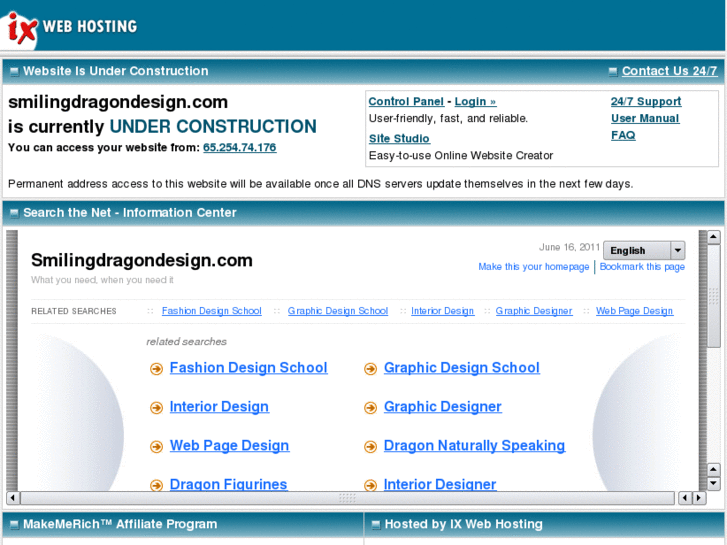Open the English language dropdown
The width and height of the screenshot is (727, 545).
pos(644,250)
